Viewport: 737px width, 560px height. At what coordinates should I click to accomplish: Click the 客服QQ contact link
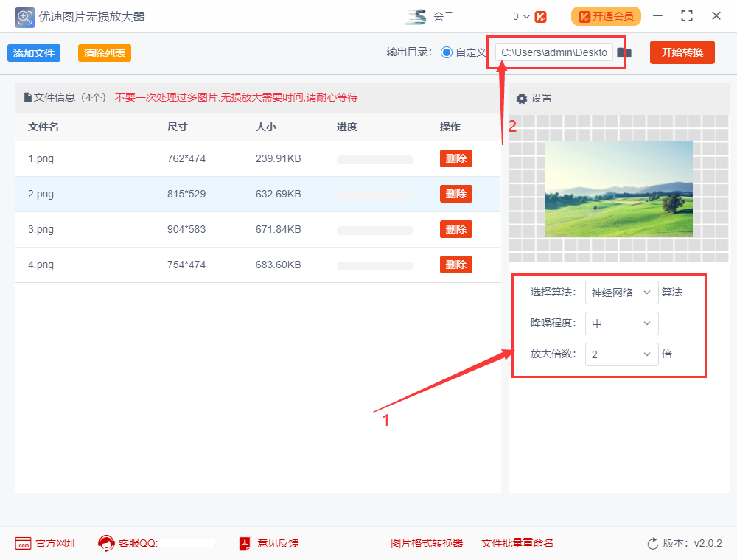point(138,543)
